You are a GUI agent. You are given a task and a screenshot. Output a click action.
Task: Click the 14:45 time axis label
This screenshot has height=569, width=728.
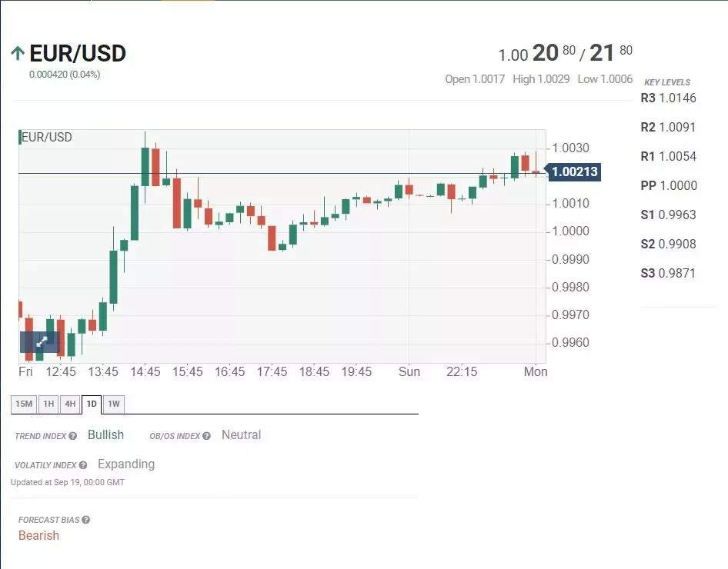point(145,372)
